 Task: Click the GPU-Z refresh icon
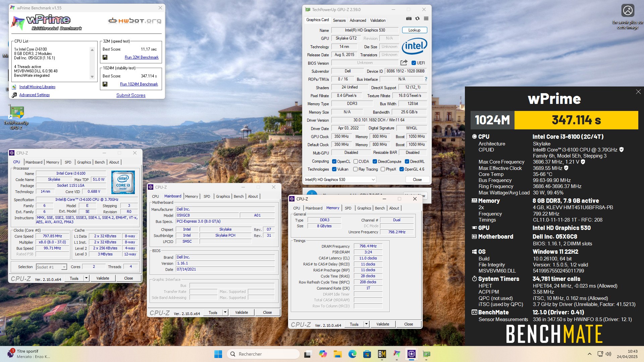417,19
